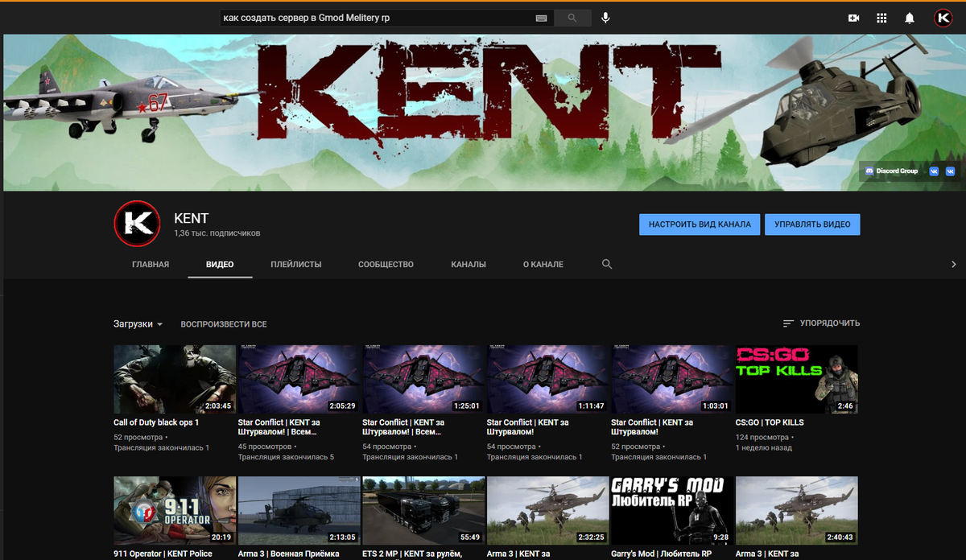The width and height of the screenshot is (966, 560).
Task: Click the search magnifier button
Action: tap(572, 18)
